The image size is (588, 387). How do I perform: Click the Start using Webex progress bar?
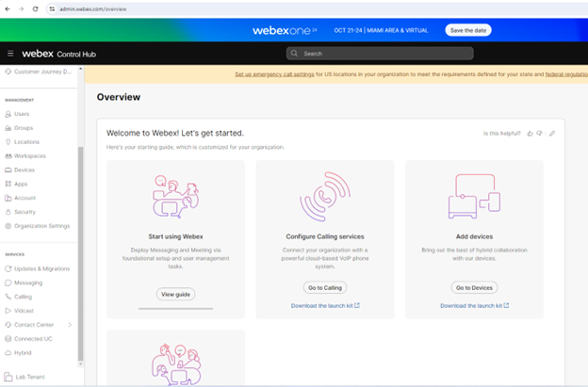175,309
